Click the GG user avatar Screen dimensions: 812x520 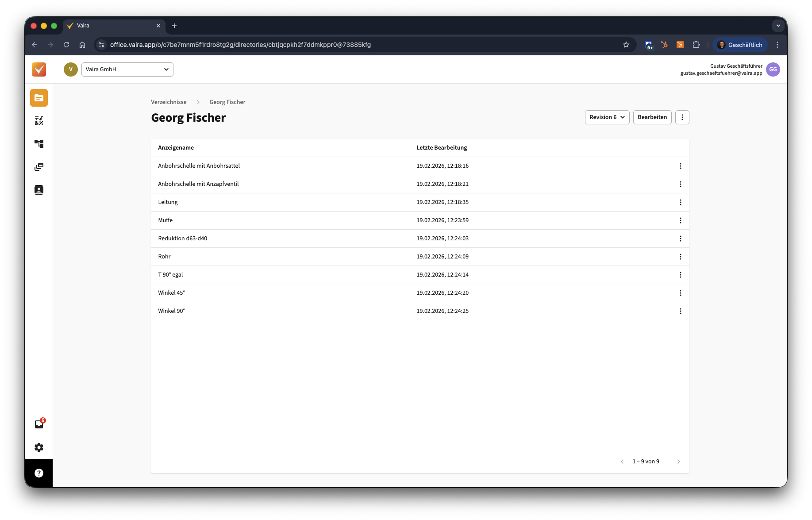click(773, 69)
